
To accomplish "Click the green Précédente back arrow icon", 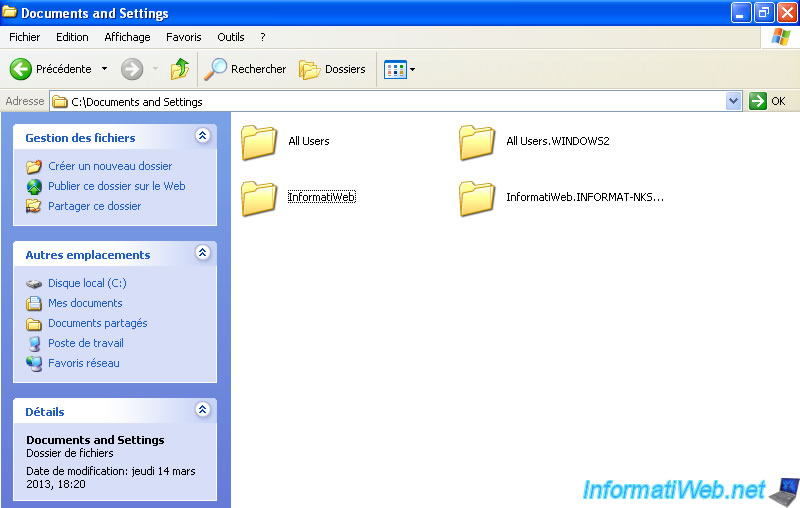I will coord(20,69).
